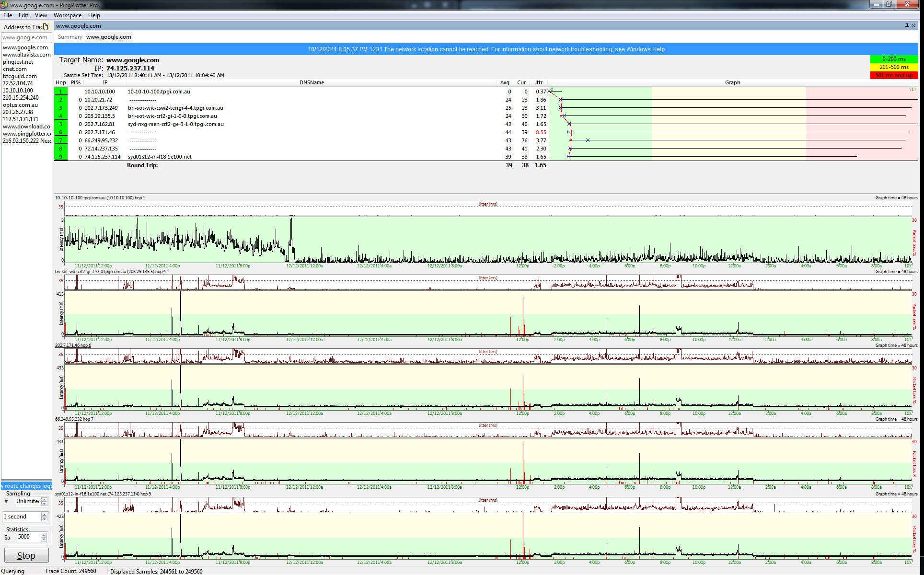
Task: Decrease trace interval with the 1 second down arrow
Action: coord(44,519)
